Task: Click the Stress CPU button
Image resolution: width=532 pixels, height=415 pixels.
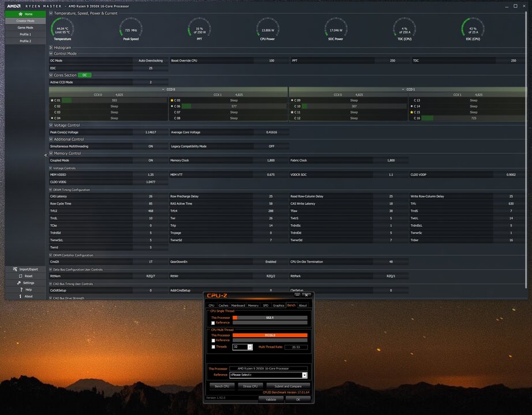Action: (250, 386)
